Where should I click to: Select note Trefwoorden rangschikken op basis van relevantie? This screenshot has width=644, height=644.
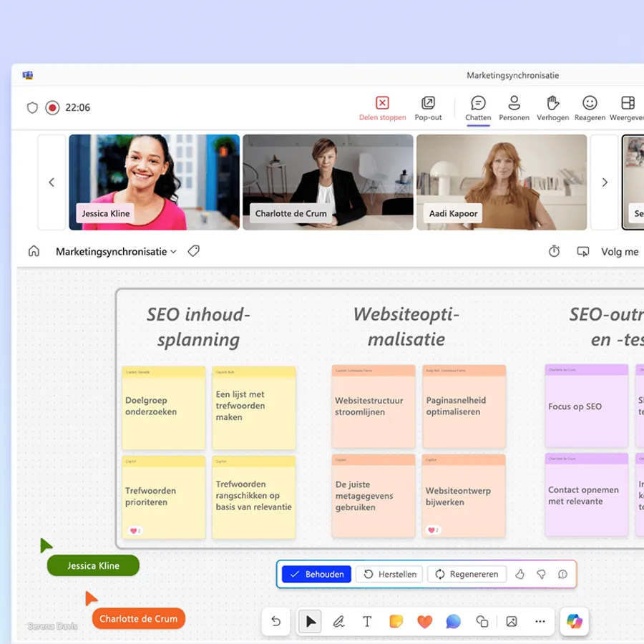click(x=254, y=497)
